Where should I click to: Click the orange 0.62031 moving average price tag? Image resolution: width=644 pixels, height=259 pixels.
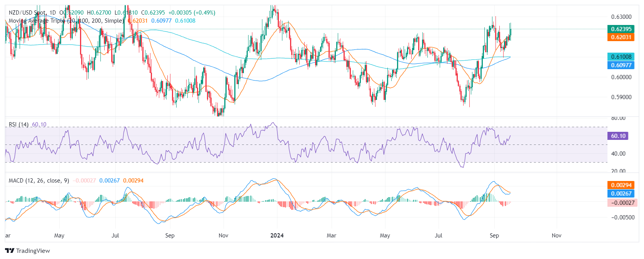point(621,37)
